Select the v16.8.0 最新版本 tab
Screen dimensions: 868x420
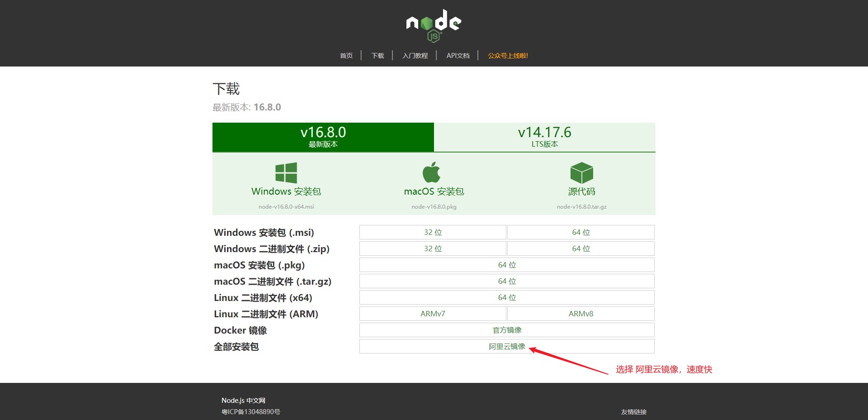pos(323,137)
